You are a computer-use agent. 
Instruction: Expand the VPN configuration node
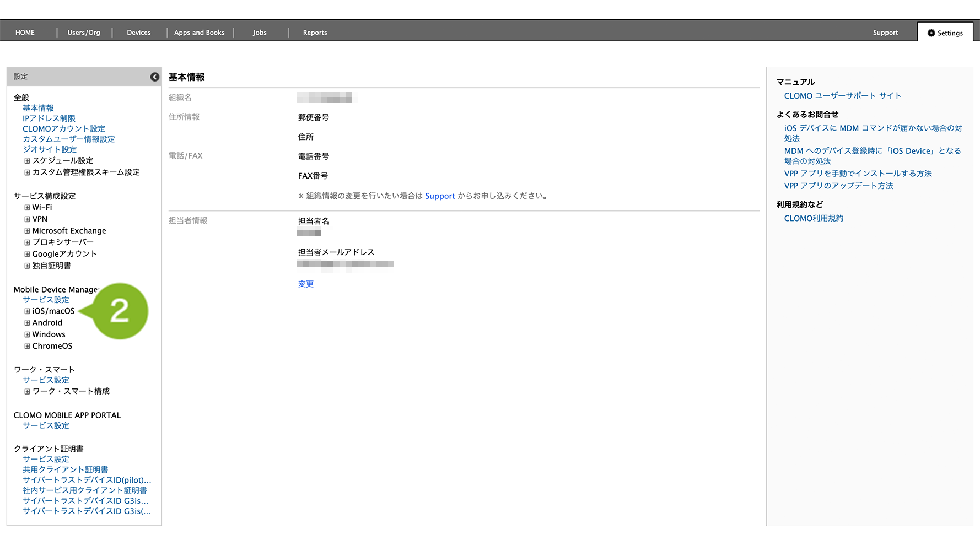click(27, 219)
